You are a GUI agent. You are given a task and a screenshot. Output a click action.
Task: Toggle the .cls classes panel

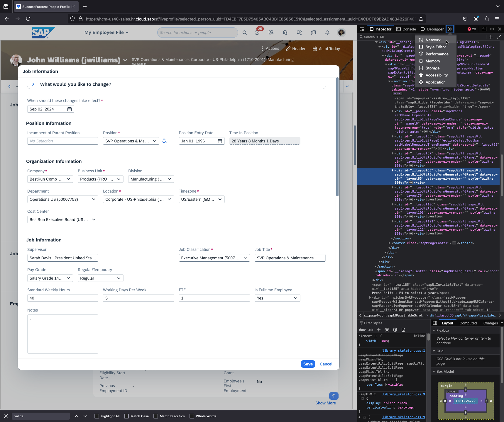pyautogui.click(x=371, y=330)
